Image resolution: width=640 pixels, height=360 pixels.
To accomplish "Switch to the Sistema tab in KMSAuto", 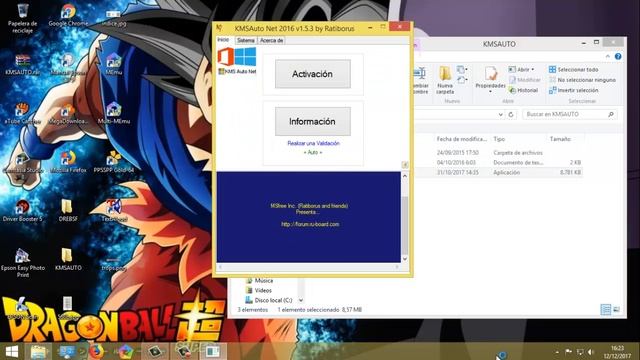I will click(x=246, y=40).
